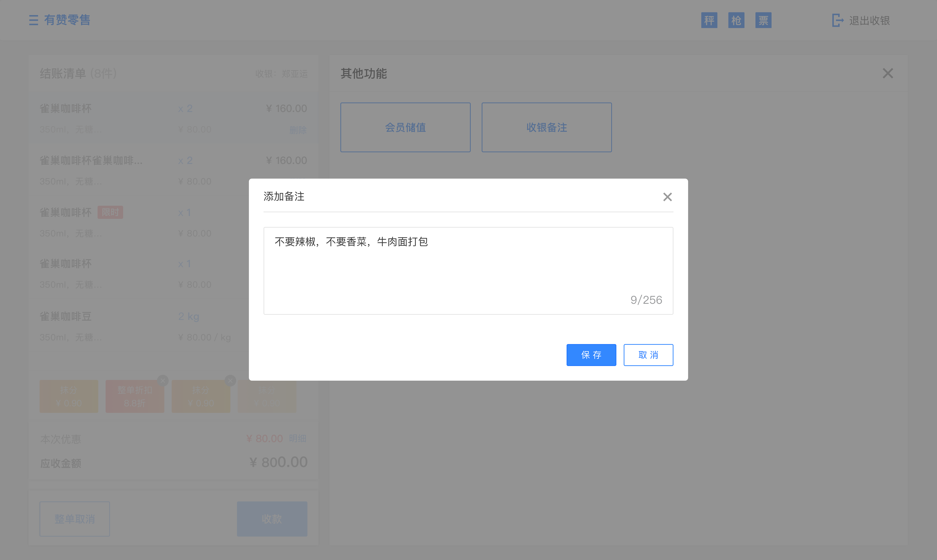Select the ticket (票) icon
This screenshot has width=937, height=560.
763,20
